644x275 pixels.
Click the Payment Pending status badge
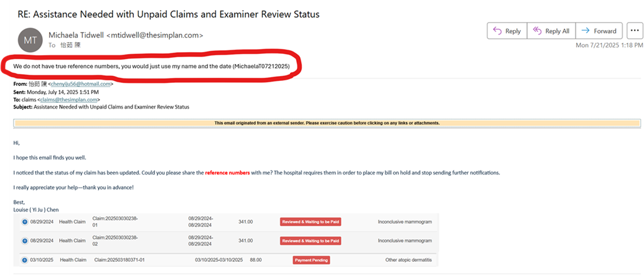pyautogui.click(x=311, y=260)
